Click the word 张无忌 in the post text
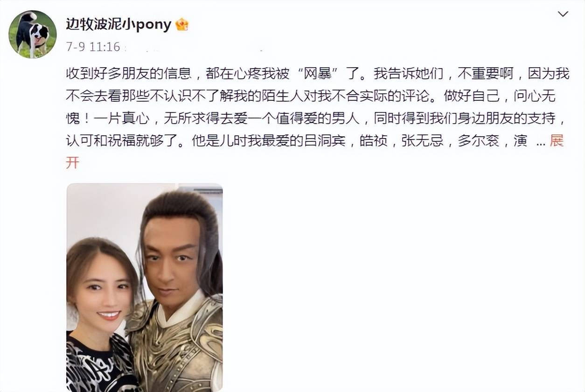The height and width of the screenshot is (392, 585). tap(422, 141)
